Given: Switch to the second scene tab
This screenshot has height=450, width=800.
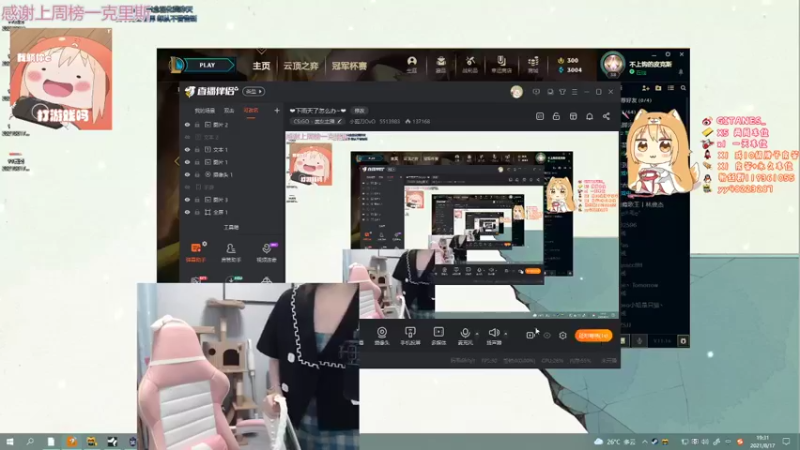Looking at the screenshot, I should [229, 111].
